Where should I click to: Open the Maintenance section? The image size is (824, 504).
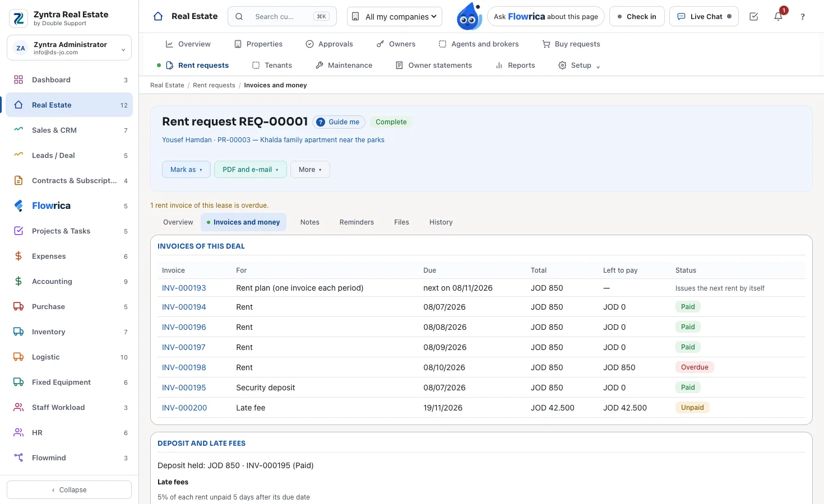click(x=344, y=66)
